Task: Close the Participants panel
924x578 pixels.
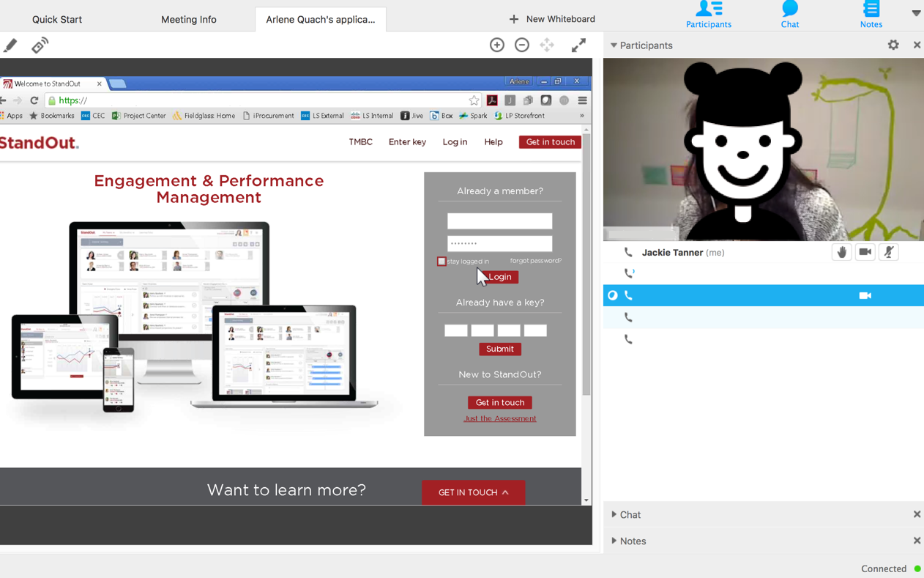Action: 917,45
